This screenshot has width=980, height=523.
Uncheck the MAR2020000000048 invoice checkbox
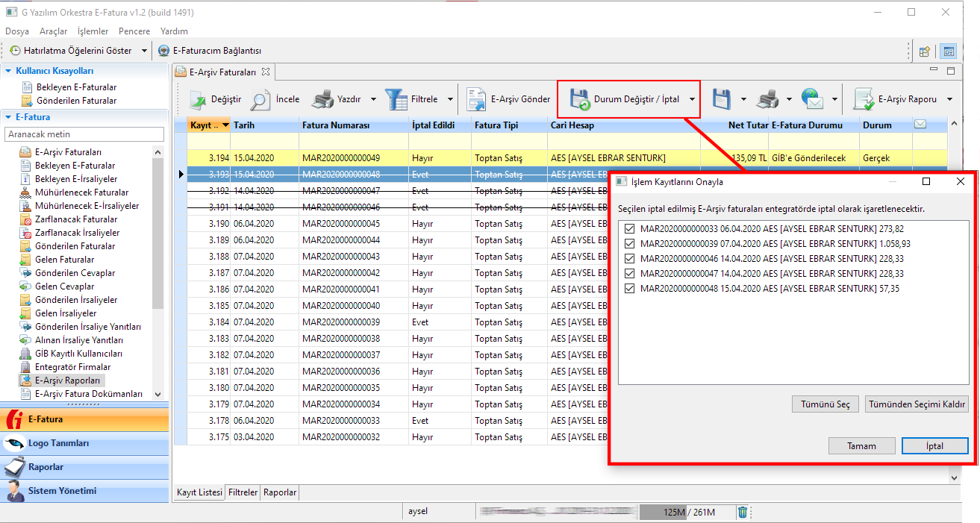pos(629,289)
